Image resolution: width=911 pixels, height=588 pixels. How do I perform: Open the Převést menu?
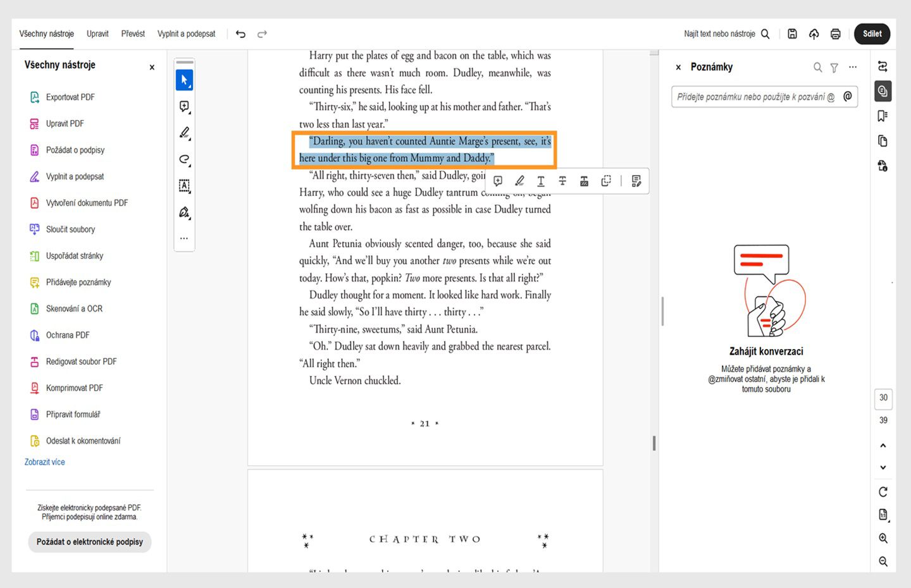coord(132,34)
